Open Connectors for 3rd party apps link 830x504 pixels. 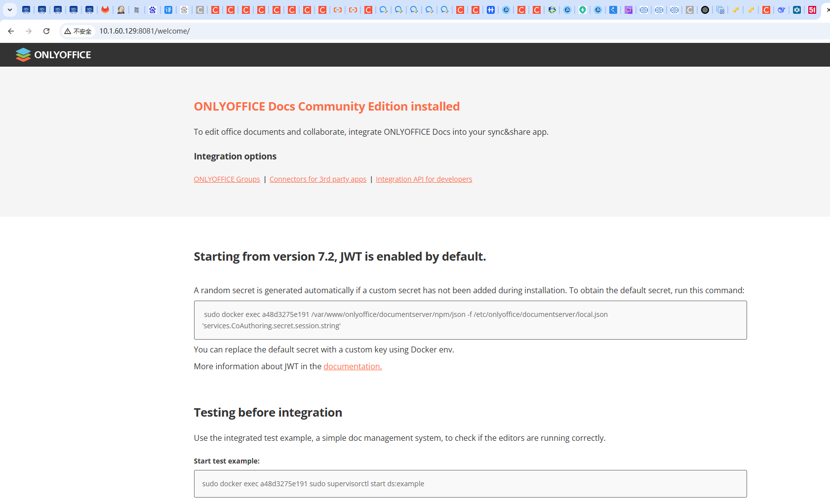pos(318,179)
